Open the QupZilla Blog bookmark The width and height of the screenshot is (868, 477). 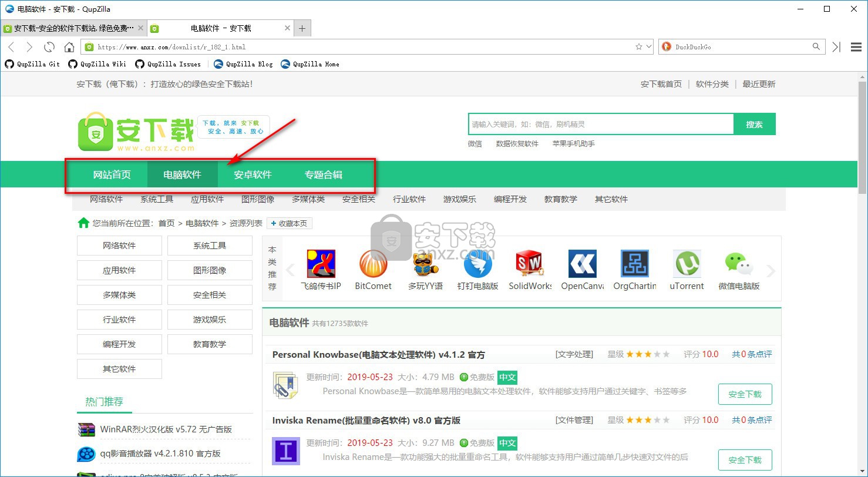(x=243, y=64)
